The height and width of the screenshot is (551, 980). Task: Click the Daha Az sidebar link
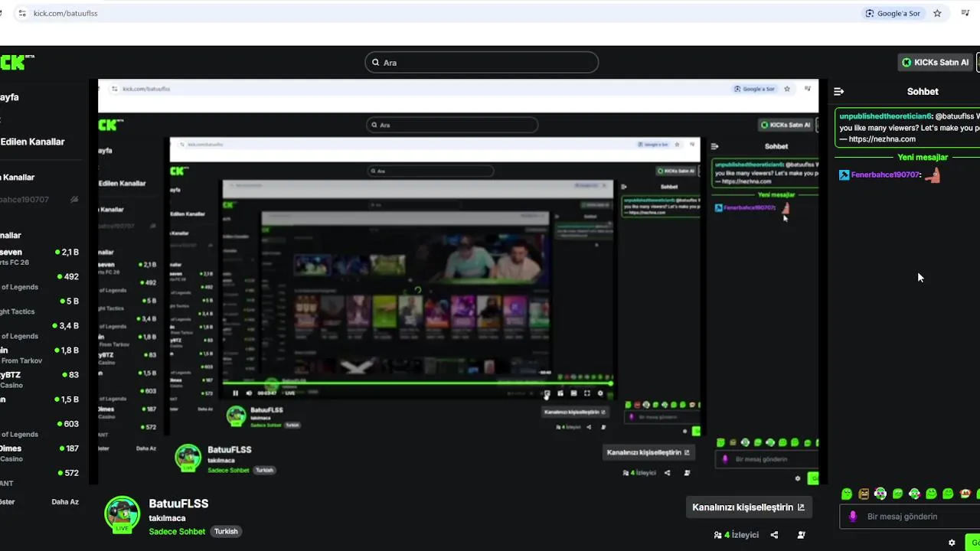tap(65, 502)
